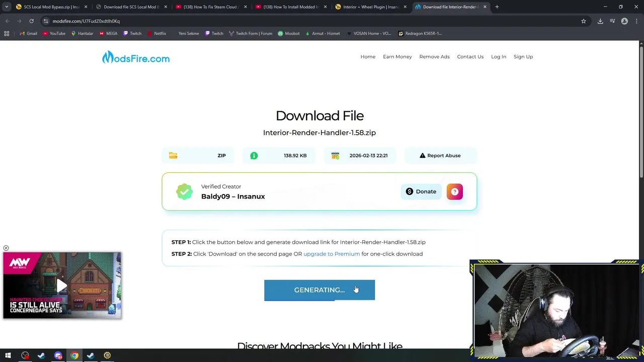Open the Twitch Form | Forum bookmark
This screenshot has height=362, width=644.
pyautogui.click(x=250, y=34)
